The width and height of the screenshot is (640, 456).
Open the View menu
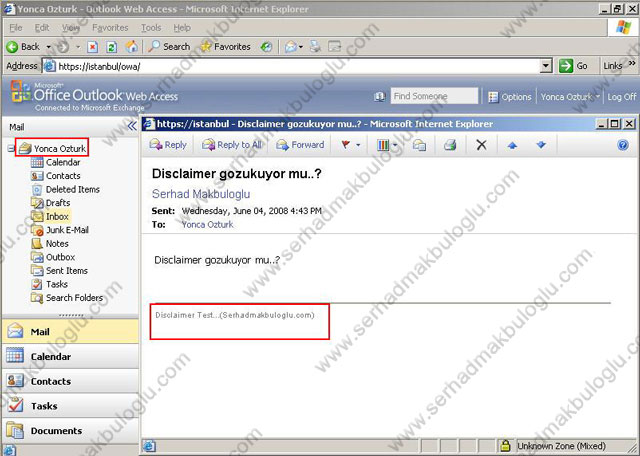click(x=71, y=28)
